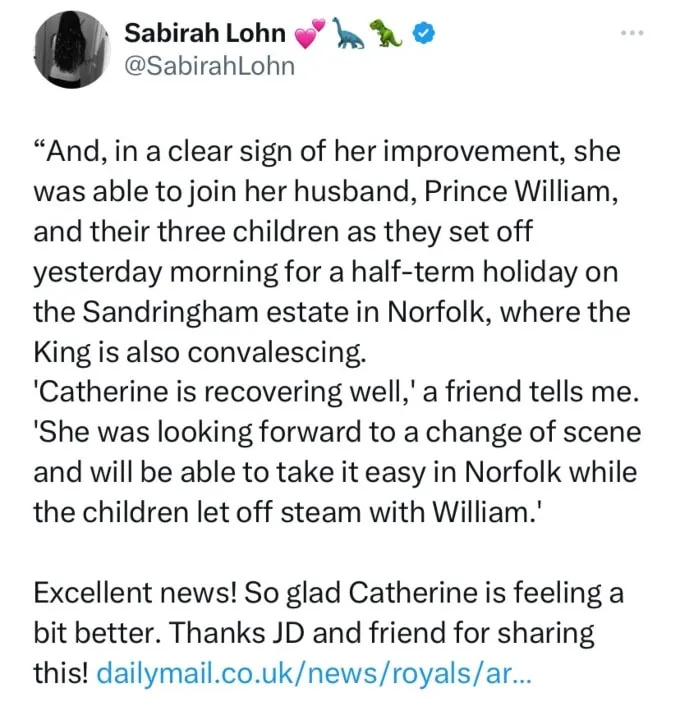Open the tweet's three-dot more options menu

tap(632, 33)
